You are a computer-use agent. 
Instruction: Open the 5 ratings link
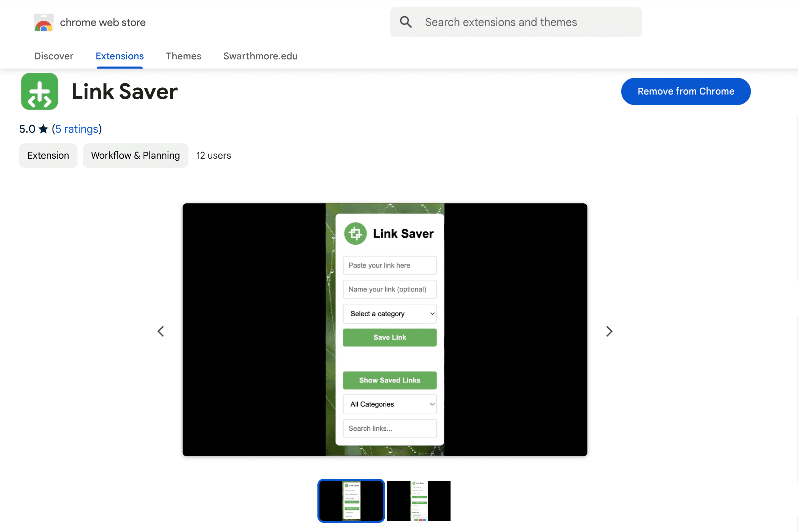pyautogui.click(x=77, y=129)
